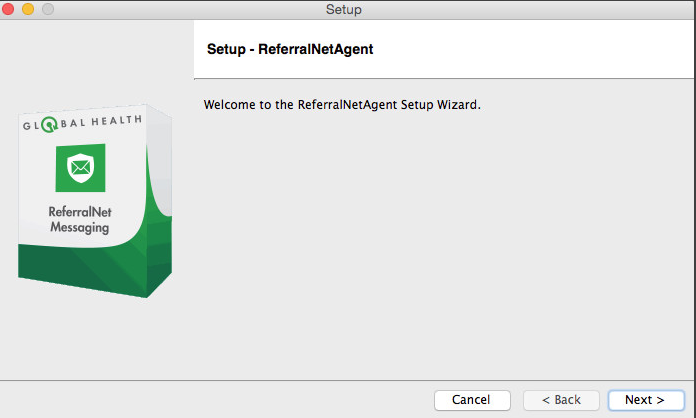The width and height of the screenshot is (696, 418).
Task: Click the Setup - ReferralNetAgent heading
Action: click(x=290, y=48)
